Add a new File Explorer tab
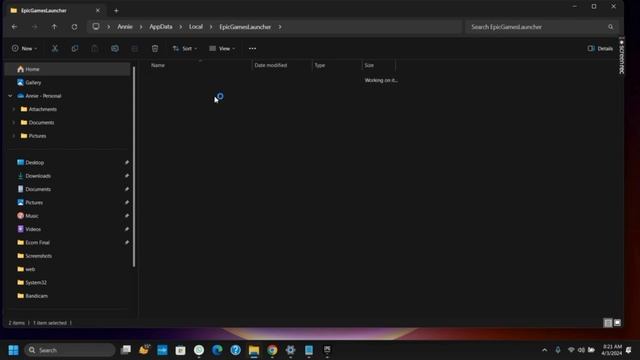This screenshot has width=640, height=360. (116, 11)
